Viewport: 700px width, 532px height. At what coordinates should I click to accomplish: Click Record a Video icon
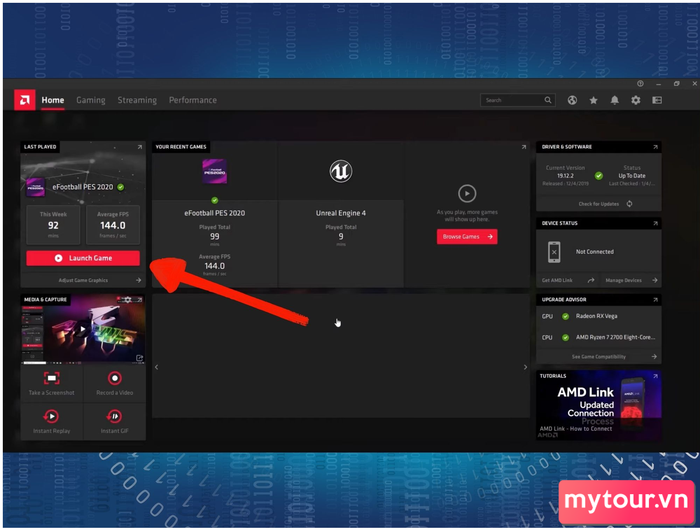[x=115, y=378]
